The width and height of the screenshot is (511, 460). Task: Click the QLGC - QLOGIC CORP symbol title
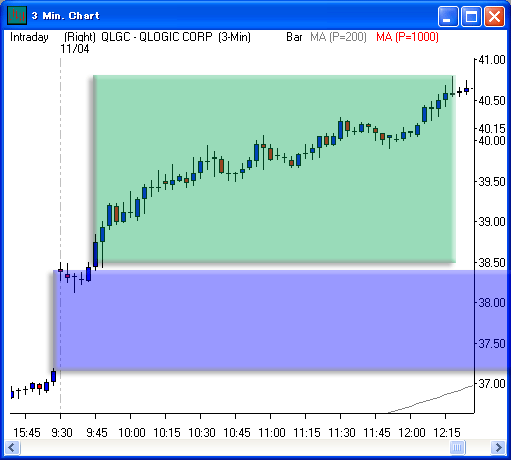156,37
